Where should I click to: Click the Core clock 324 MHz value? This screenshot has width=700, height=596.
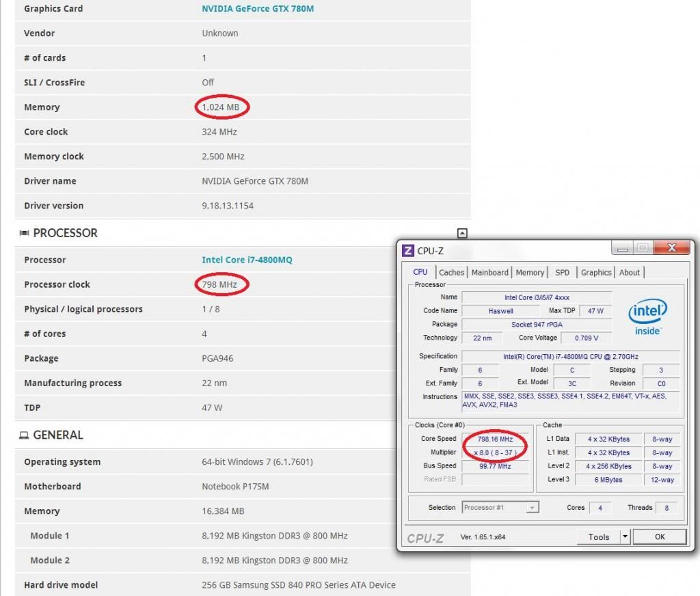pos(219,132)
